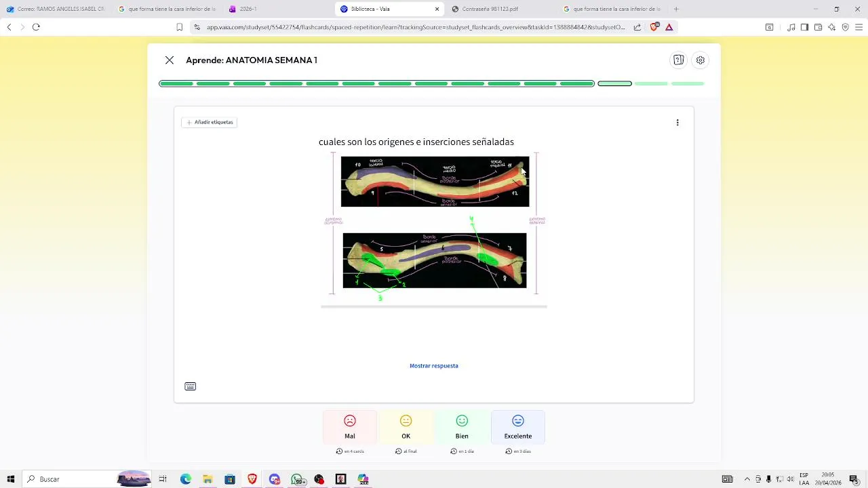Open the taskbar clock showing 20:05
Screen dimensions: 868x488
tap(827, 479)
